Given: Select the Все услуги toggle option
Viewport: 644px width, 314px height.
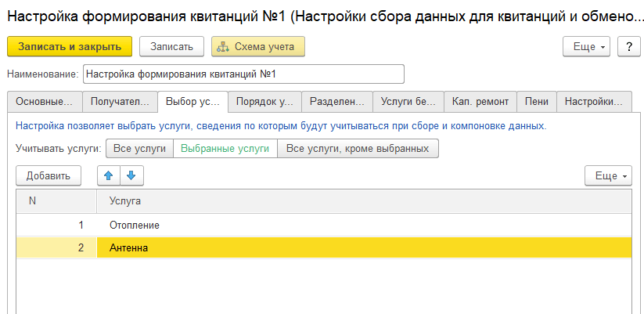Looking at the screenshot, I should click(x=139, y=148).
